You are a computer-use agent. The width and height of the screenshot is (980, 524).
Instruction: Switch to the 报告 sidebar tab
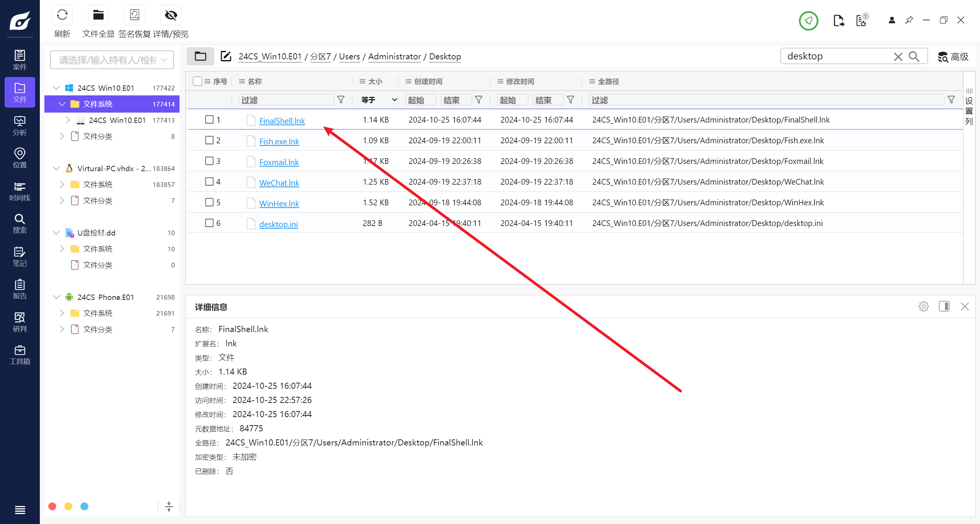click(20, 289)
